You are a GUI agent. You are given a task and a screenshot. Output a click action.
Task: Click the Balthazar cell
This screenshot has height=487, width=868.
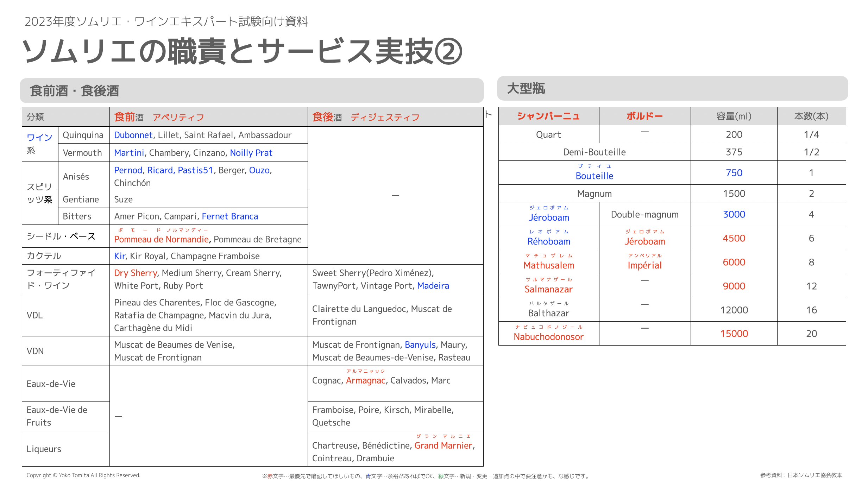point(549,310)
